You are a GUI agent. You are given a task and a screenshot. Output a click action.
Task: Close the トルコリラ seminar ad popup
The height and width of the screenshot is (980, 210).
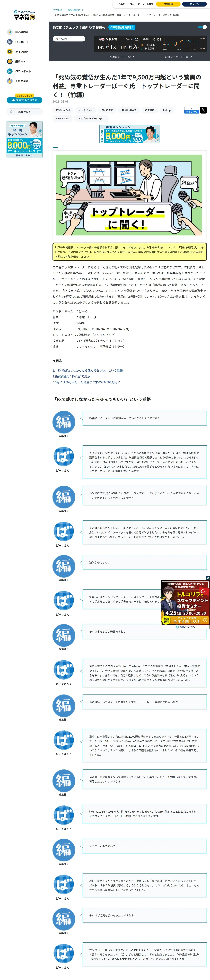point(208,578)
